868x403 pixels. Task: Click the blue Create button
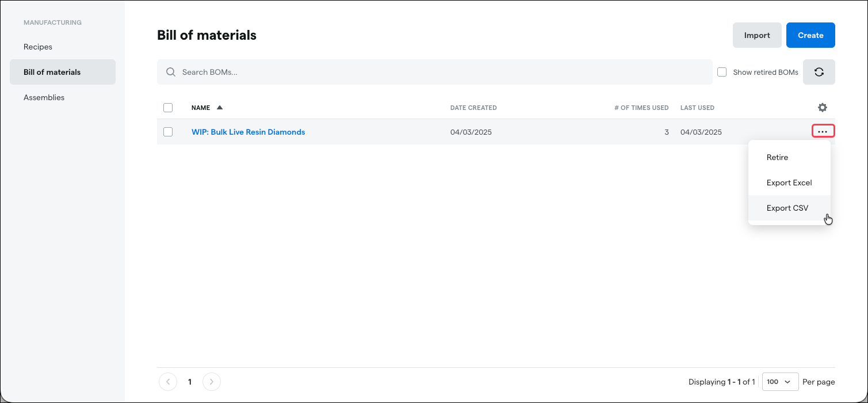810,35
